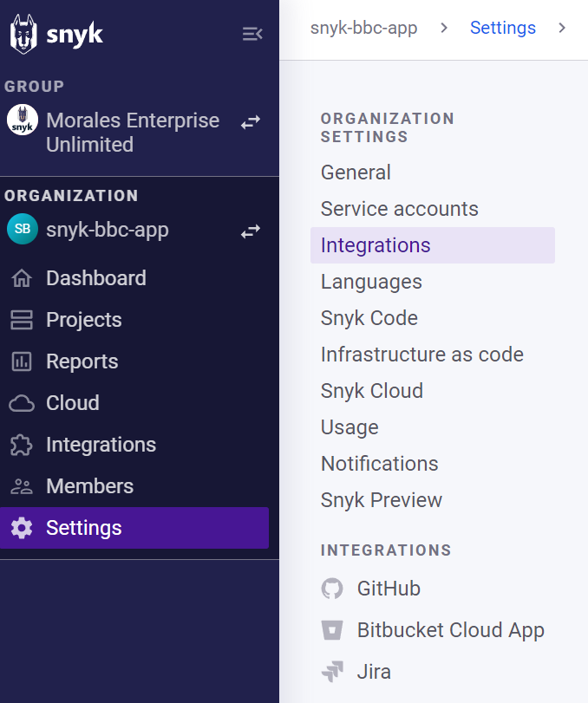Click the Reports chart icon
Image resolution: width=588 pixels, height=703 pixels.
(22, 361)
